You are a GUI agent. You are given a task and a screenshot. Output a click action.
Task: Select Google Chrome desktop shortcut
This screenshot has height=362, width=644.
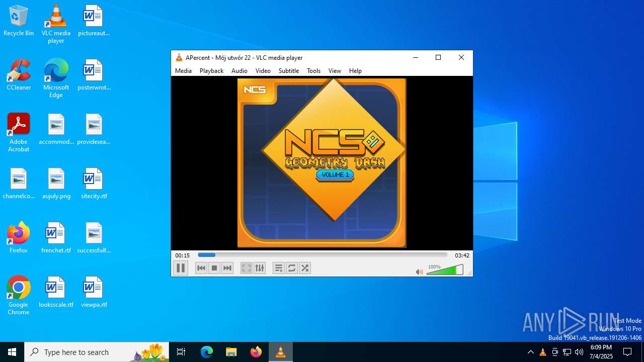(x=19, y=296)
